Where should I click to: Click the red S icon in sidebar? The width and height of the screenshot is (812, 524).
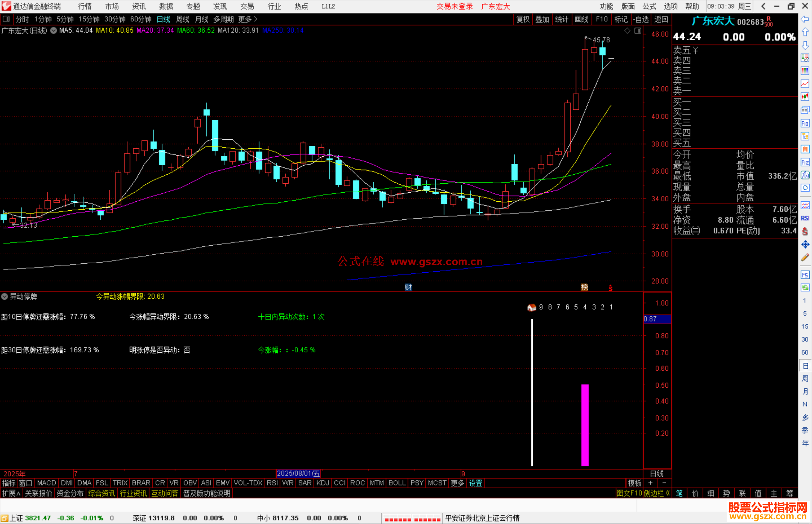pyautogui.click(x=805, y=231)
